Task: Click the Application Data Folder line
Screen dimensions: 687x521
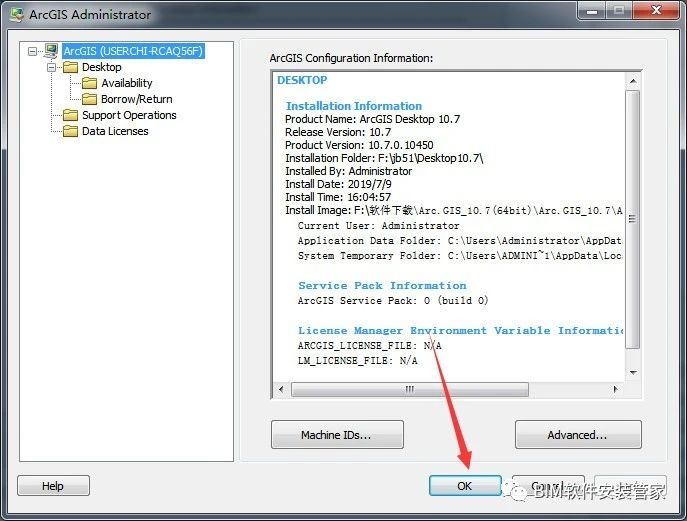Action: click(x=460, y=241)
